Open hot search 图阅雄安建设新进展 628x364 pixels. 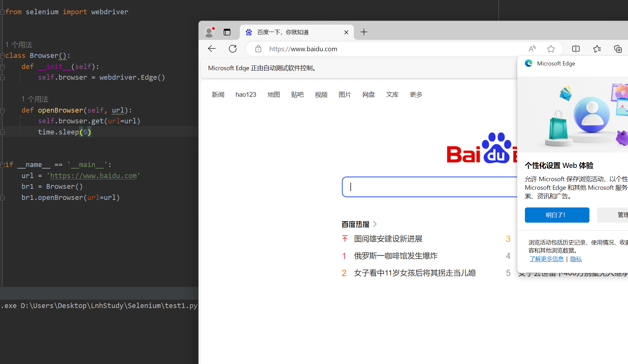pyautogui.click(x=388, y=239)
